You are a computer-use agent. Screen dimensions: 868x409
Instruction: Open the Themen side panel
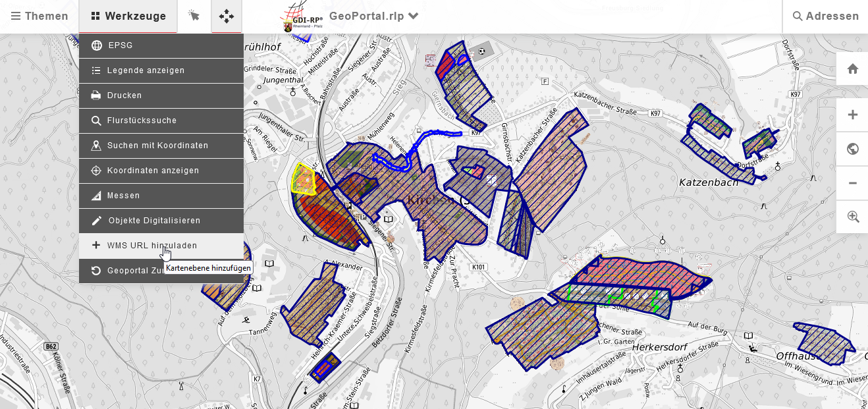[40, 16]
